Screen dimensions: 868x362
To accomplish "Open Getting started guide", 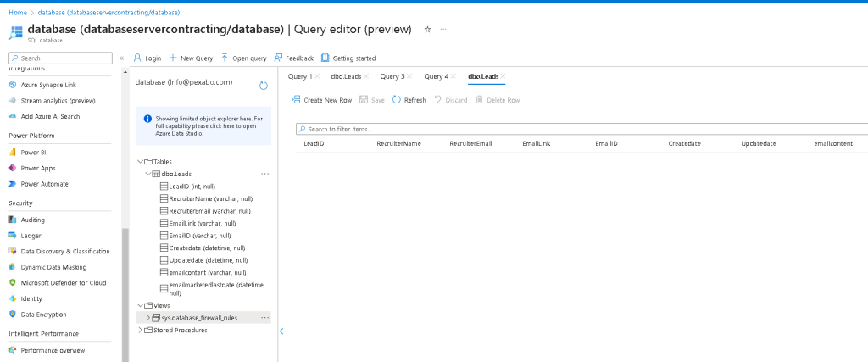I will (x=348, y=58).
